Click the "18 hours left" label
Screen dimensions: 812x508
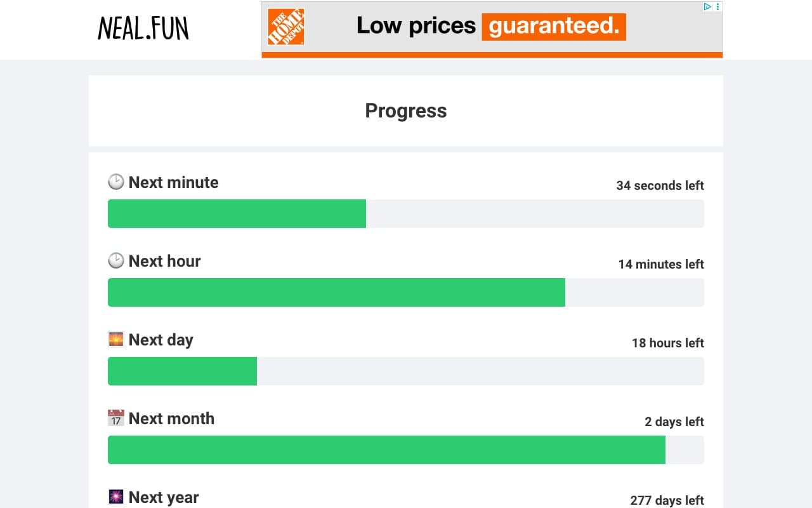[x=667, y=343]
